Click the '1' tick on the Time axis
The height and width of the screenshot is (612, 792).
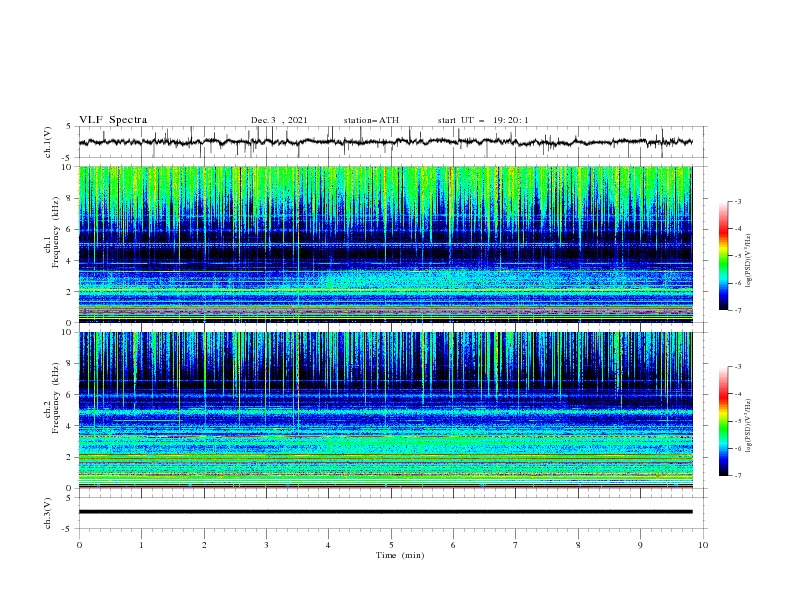click(x=141, y=546)
